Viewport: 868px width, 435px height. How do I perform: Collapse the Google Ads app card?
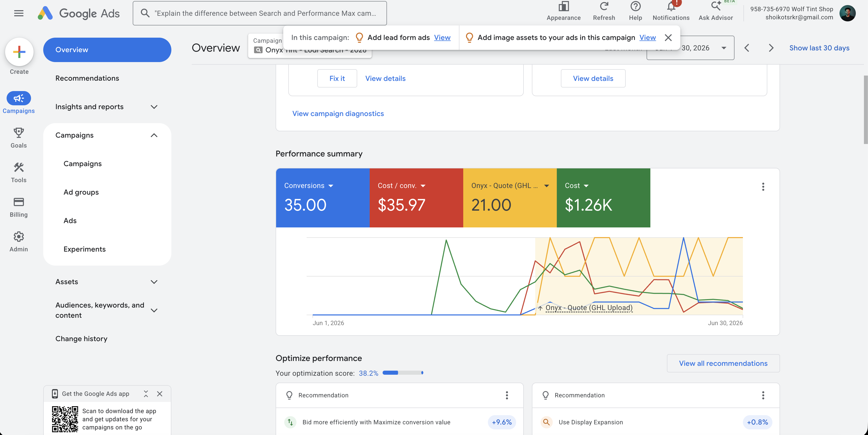[x=146, y=394]
